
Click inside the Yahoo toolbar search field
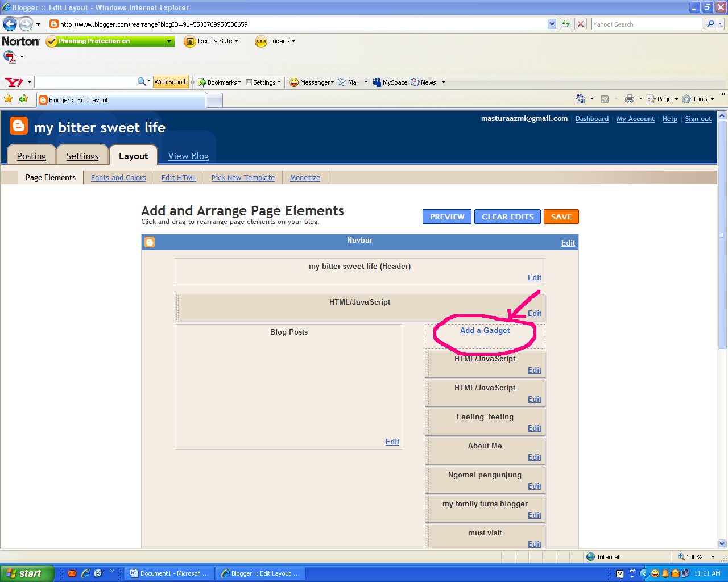[x=85, y=82]
